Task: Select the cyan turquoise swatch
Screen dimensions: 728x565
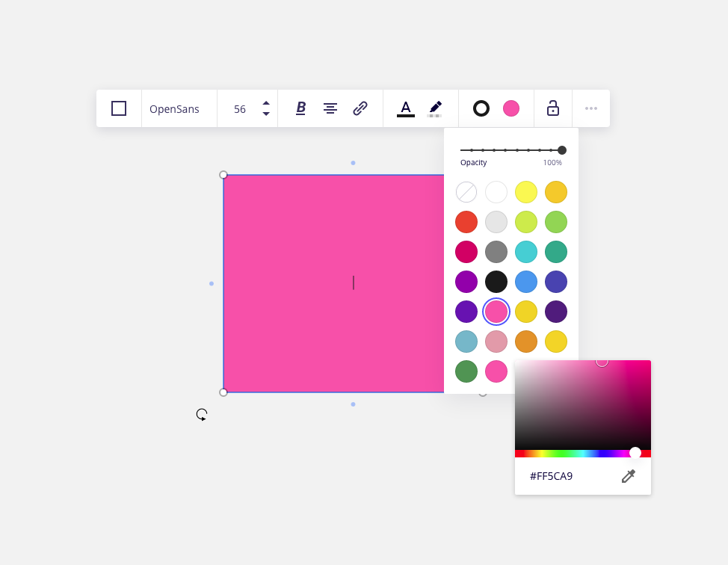Action: [x=526, y=252]
